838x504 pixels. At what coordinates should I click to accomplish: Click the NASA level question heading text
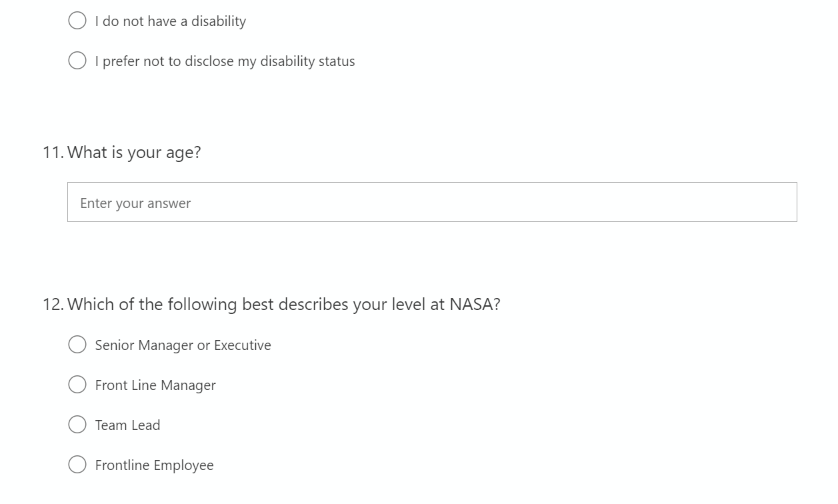point(283,305)
